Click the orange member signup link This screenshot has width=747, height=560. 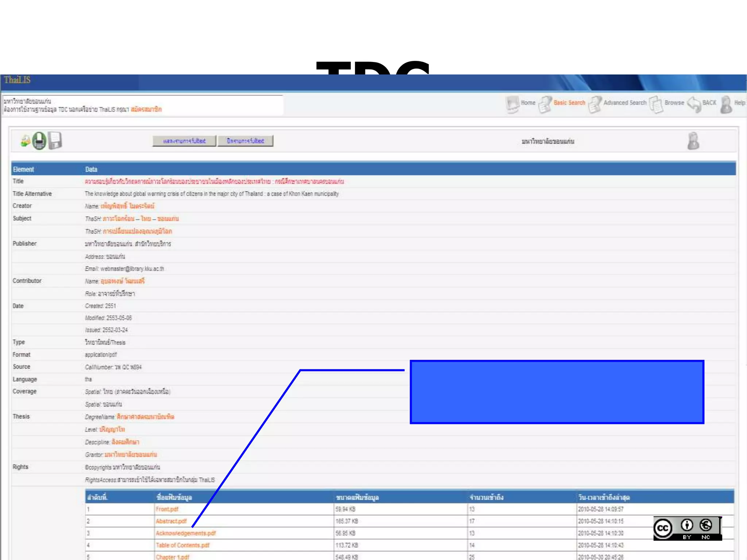point(146,109)
